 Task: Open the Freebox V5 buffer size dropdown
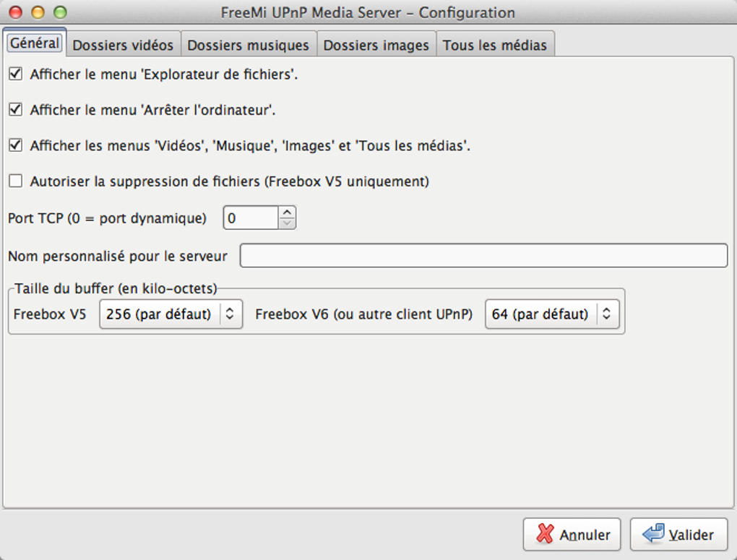(171, 314)
